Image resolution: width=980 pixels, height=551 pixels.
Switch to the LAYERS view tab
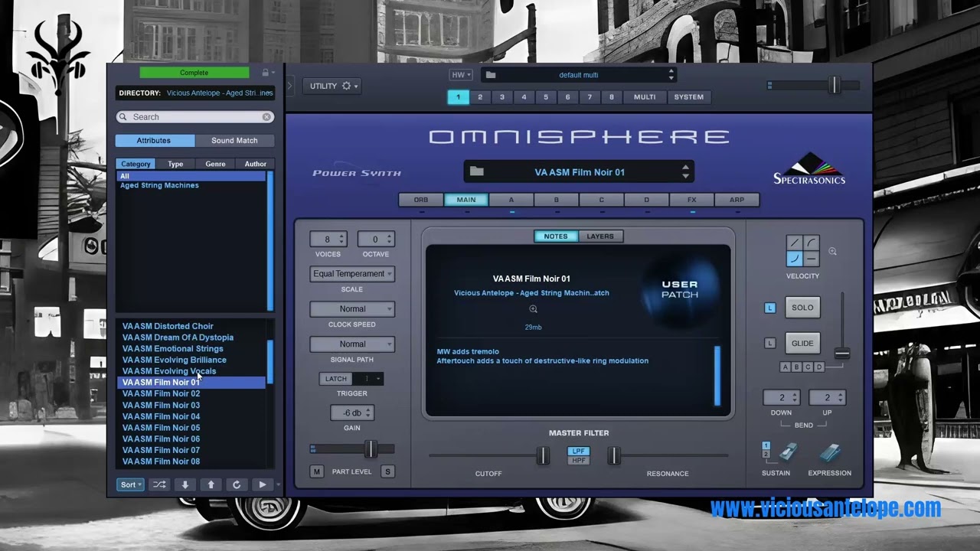click(600, 236)
